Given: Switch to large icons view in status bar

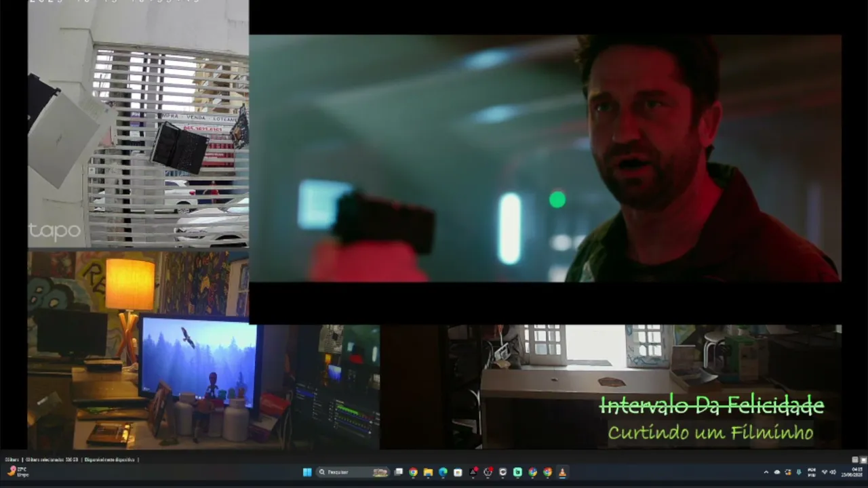Looking at the screenshot, I should click(x=863, y=460).
